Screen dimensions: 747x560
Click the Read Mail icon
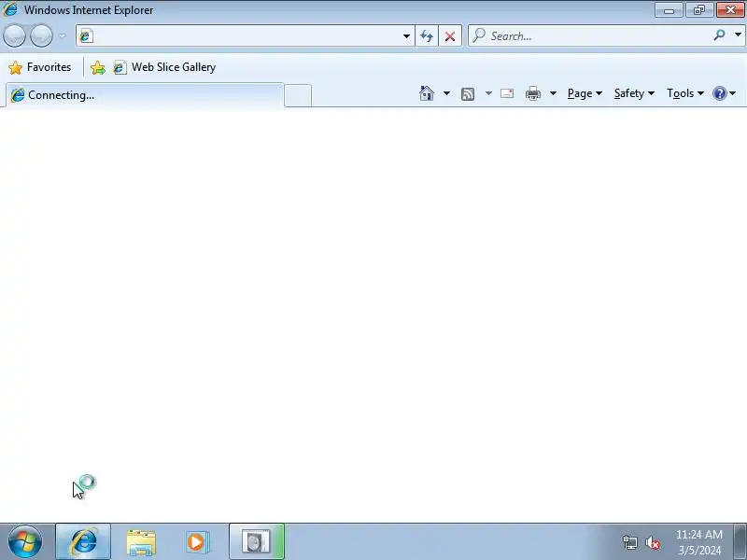pos(507,93)
